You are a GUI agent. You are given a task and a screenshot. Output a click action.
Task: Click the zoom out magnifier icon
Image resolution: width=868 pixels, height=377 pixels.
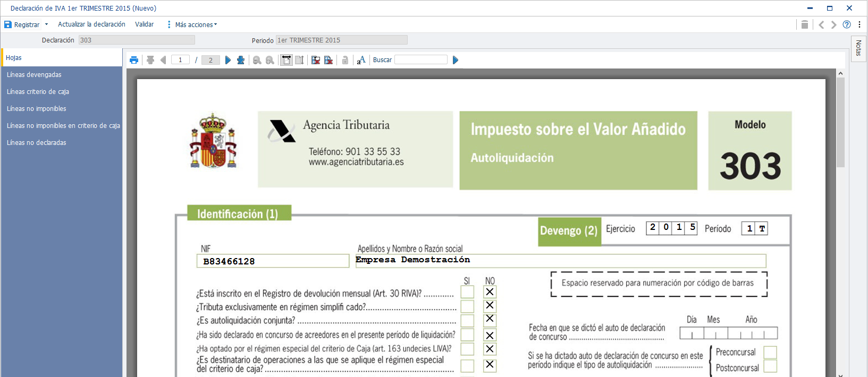click(x=257, y=60)
